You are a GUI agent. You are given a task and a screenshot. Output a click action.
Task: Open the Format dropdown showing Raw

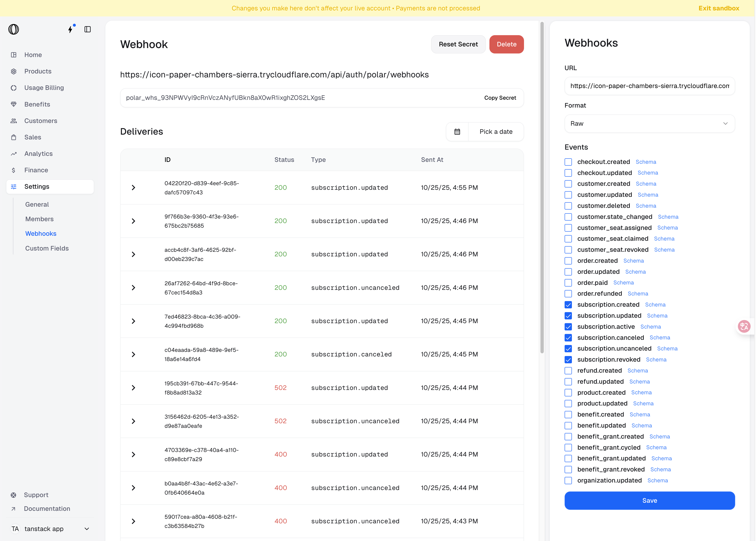click(x=649, y=124)
